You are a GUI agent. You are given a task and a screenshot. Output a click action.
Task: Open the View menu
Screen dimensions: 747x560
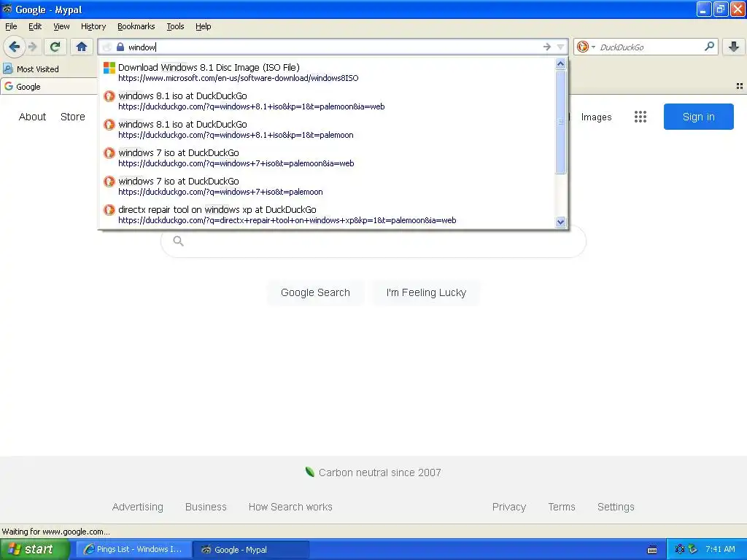tap(61, 26)
